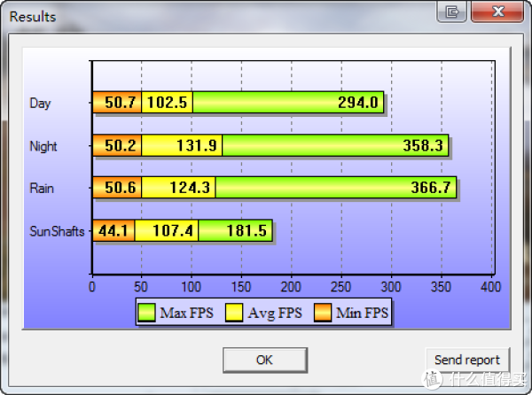The width and height of the screenshot is (532, 395).
Task: Click the 400 axis tick label
Action: [490, 287]
